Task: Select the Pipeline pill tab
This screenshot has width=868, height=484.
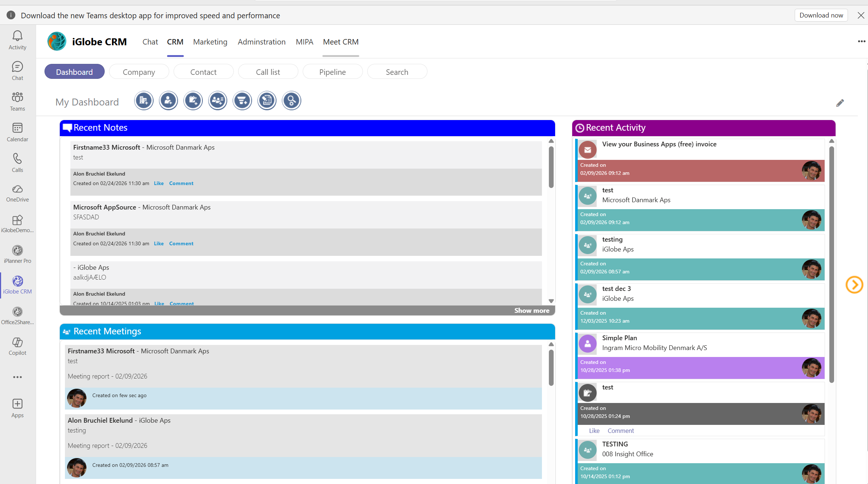Action: (x=332, y=72)
